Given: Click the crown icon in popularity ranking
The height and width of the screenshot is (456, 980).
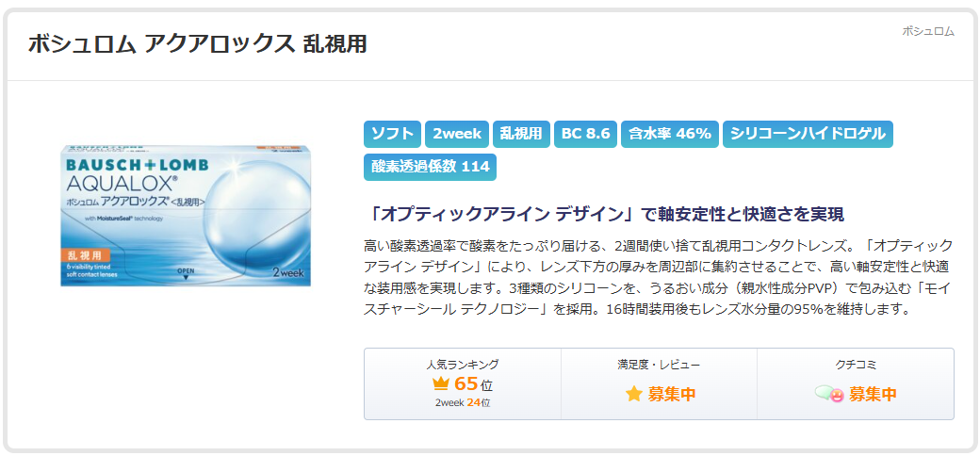Looking at the screenshot, I should (440, 383).
